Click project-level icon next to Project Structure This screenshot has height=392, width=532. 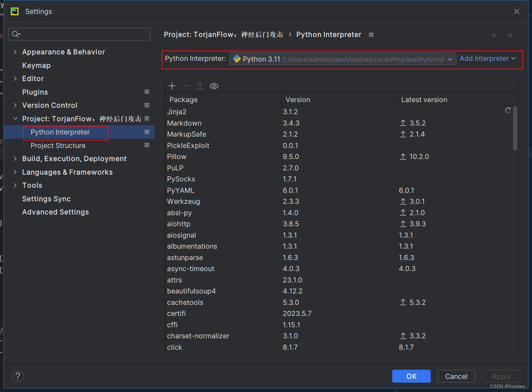pos(147,145)
